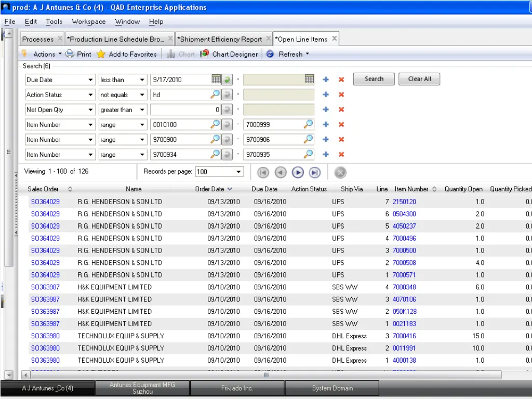Click the Search button
The height and width of the screenshot is (399, 532).
[x=374, y=79]
